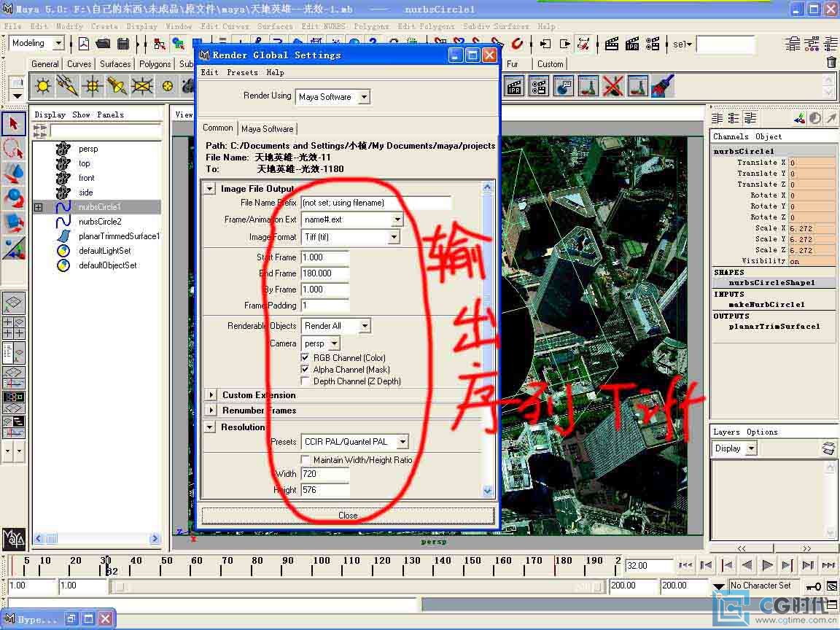Click the IPR render icon in status line

632,44
